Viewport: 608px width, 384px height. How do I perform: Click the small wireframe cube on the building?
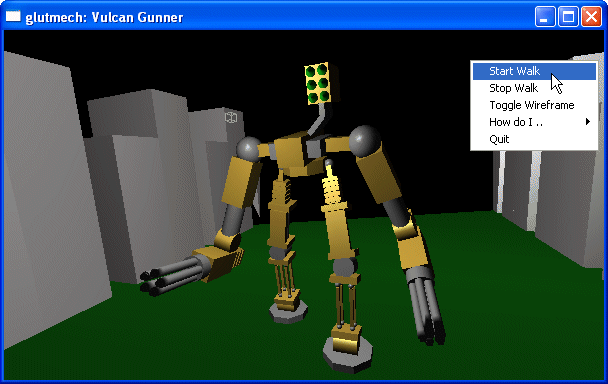tap(231, 118)
